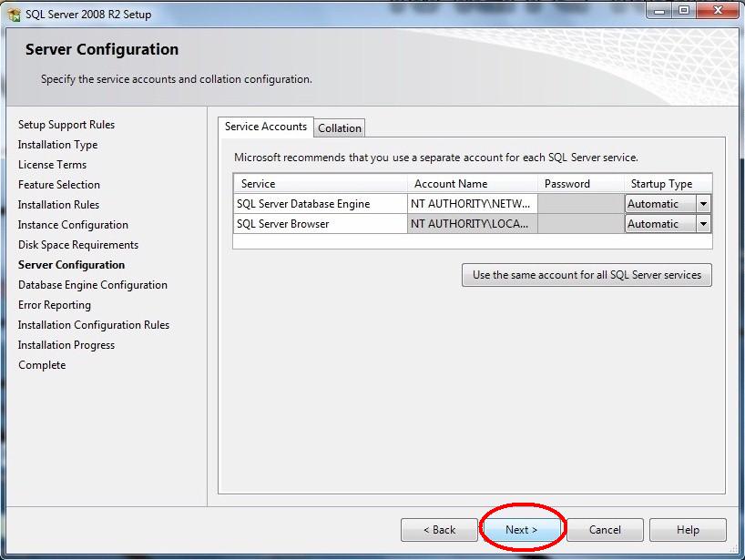The image size is (745, 560).
Task: Switch to the Service Accounts tab
Action: [266, 127]
